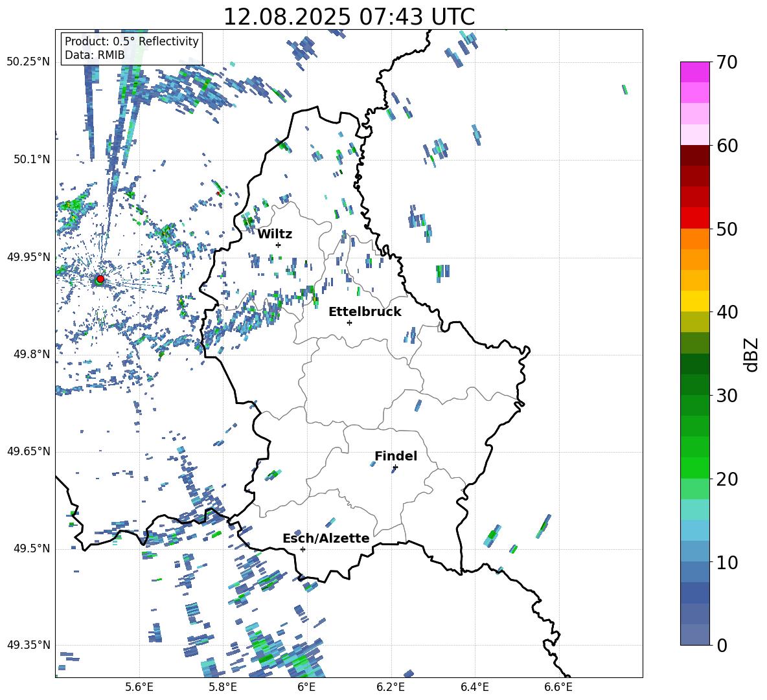Screen dimensions: 767x700
Task: Click the Ettelbruck station cross marker
Action: point(349,322)
